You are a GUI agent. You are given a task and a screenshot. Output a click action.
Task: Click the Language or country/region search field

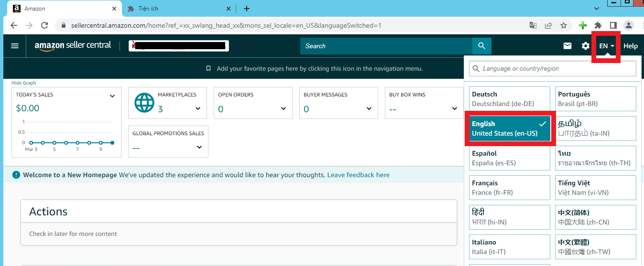tap(553, 69)
